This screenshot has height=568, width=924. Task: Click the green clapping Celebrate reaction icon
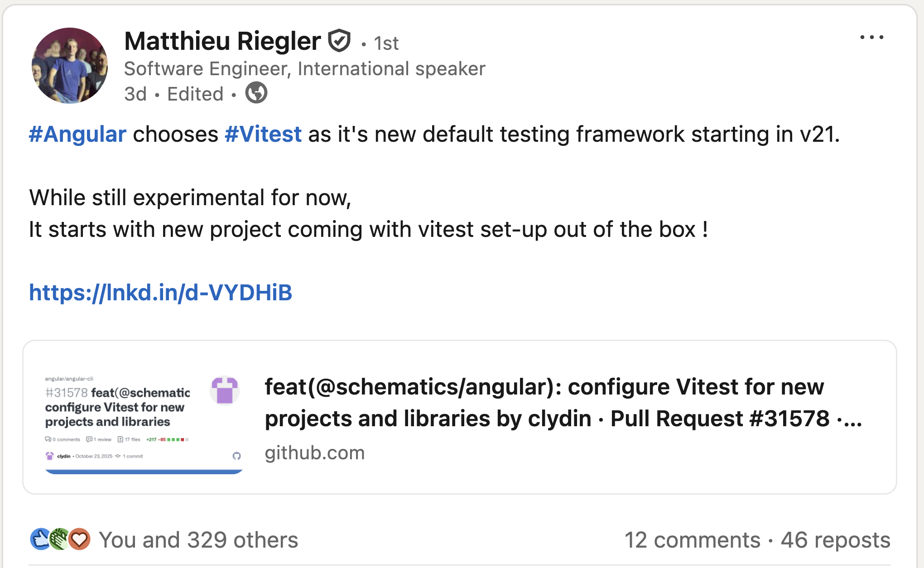click(59, 539)
